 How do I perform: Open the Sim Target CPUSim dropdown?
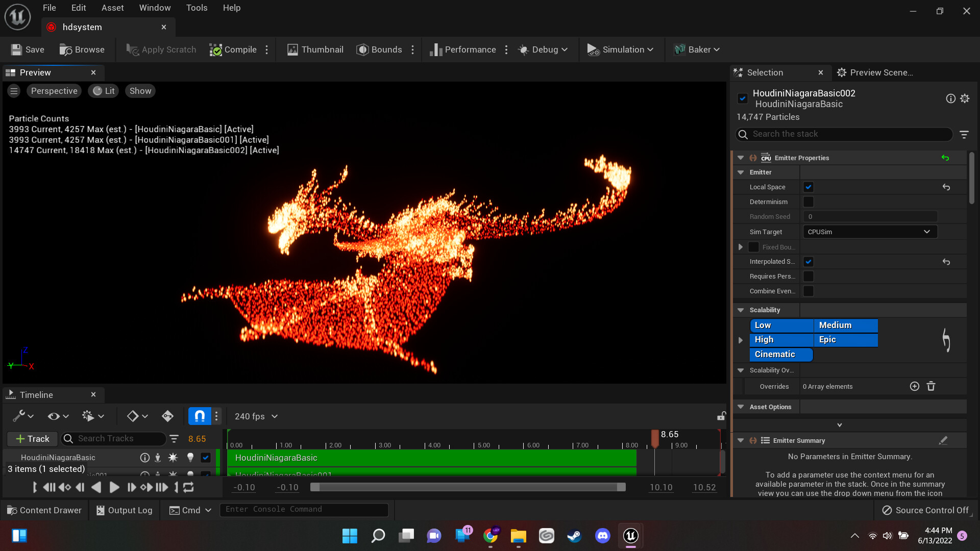point(869,232)
